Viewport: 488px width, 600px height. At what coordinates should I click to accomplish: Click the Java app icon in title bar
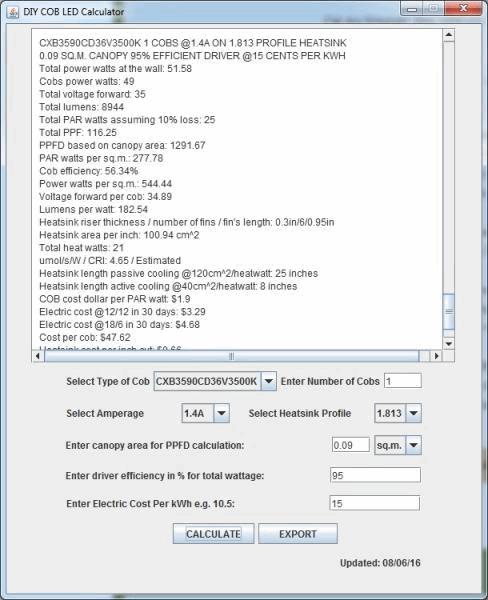[x=13, y=12]
